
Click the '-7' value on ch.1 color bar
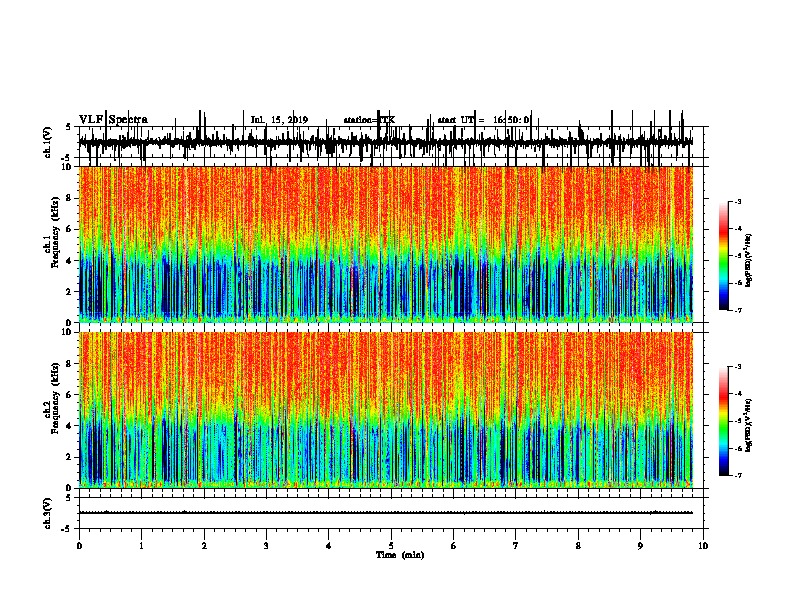coord(737,310)
